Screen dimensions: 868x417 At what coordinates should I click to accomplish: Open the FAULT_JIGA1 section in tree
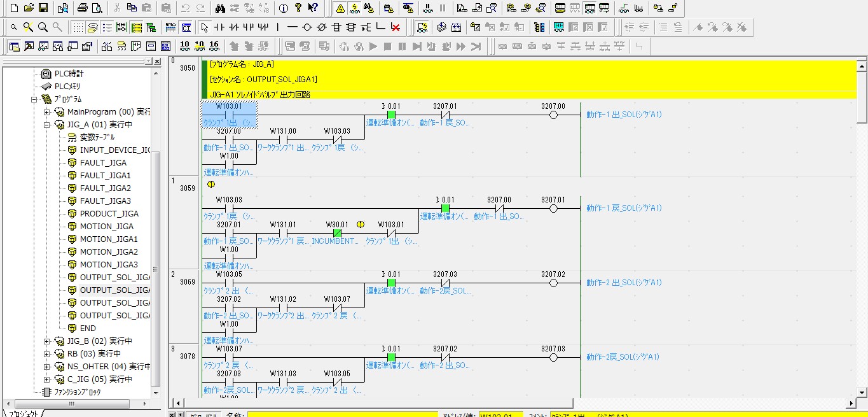pyautogui.click(x=105, y=176)
